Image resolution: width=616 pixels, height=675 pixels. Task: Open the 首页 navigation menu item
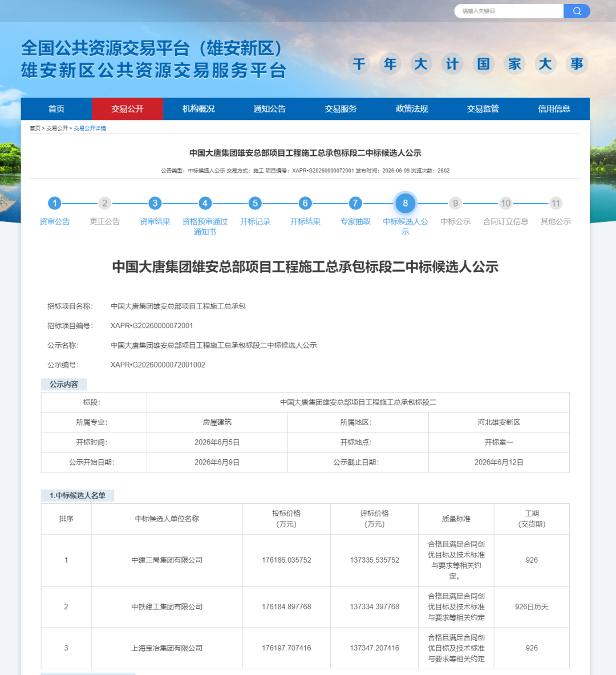point(56,109)
